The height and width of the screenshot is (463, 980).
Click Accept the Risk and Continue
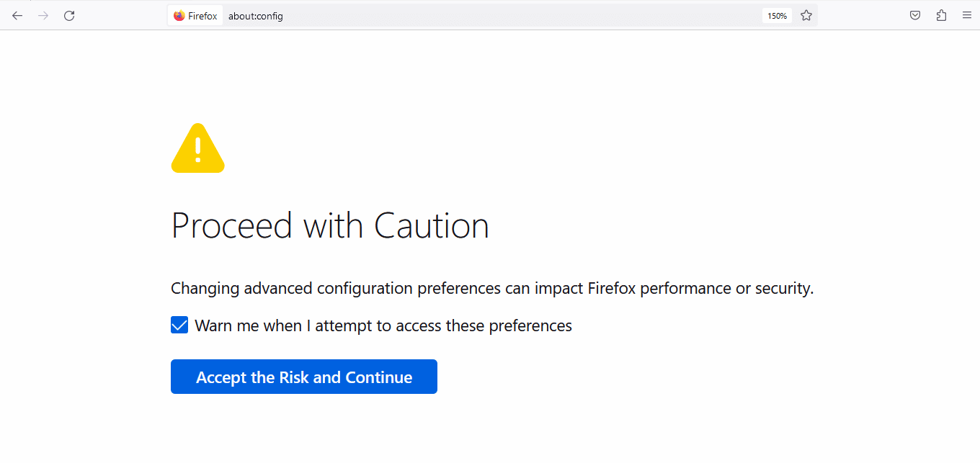pos(303,376)
